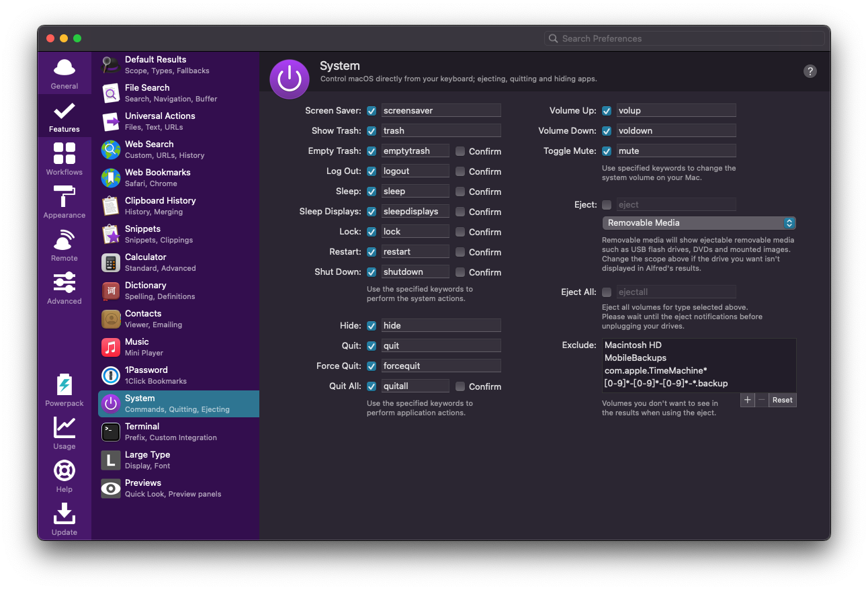Select the Features checkmark icon
The width and height of the screenshot is (868, 590).
click(64, 111)
